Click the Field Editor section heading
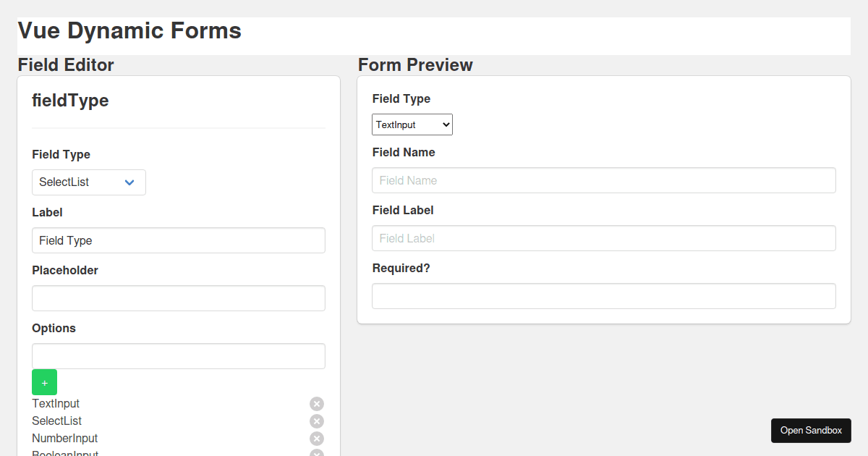 [66, 65]
